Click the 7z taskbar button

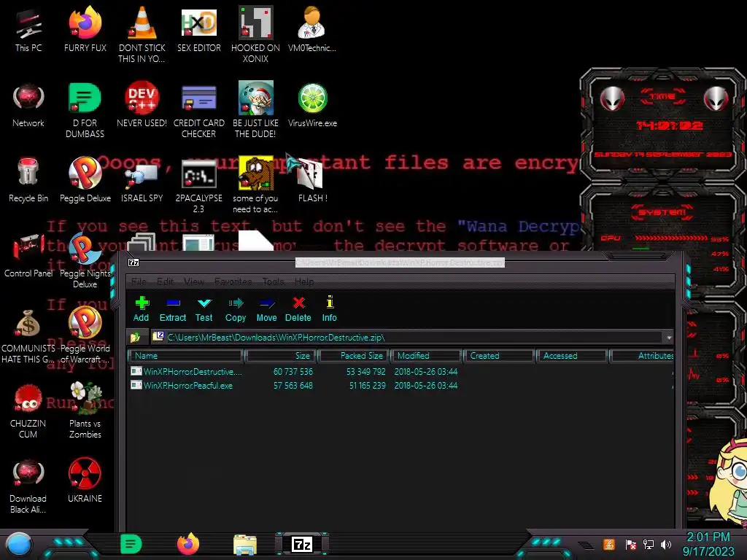[x=302, y=544]
